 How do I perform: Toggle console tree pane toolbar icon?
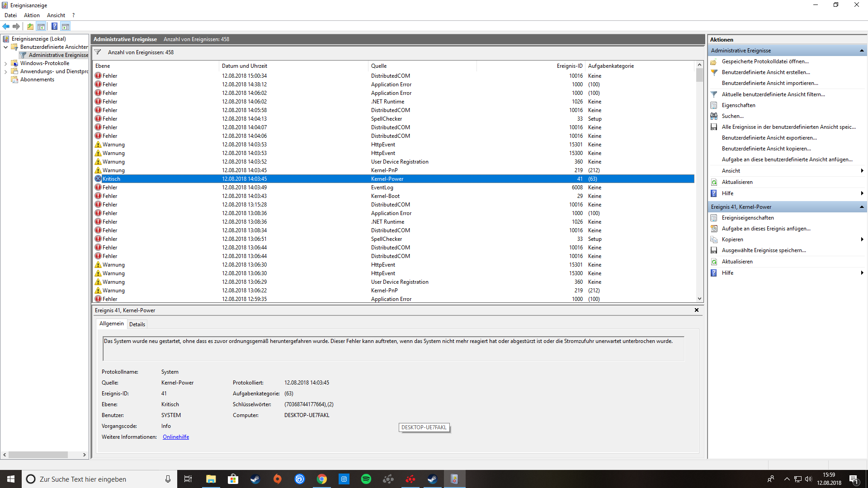(x=41, y=26)
